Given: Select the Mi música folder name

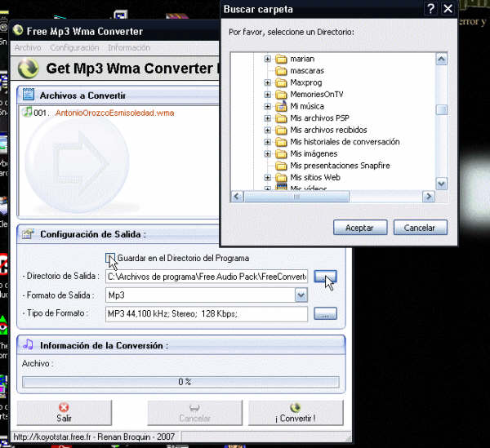Looking at the screenshot, I should tap(307, 106).
